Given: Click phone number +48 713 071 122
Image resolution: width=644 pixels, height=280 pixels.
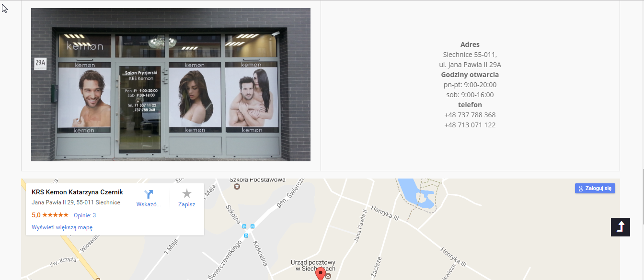Looking at the screenshot, I should click(x=470, y=125).
